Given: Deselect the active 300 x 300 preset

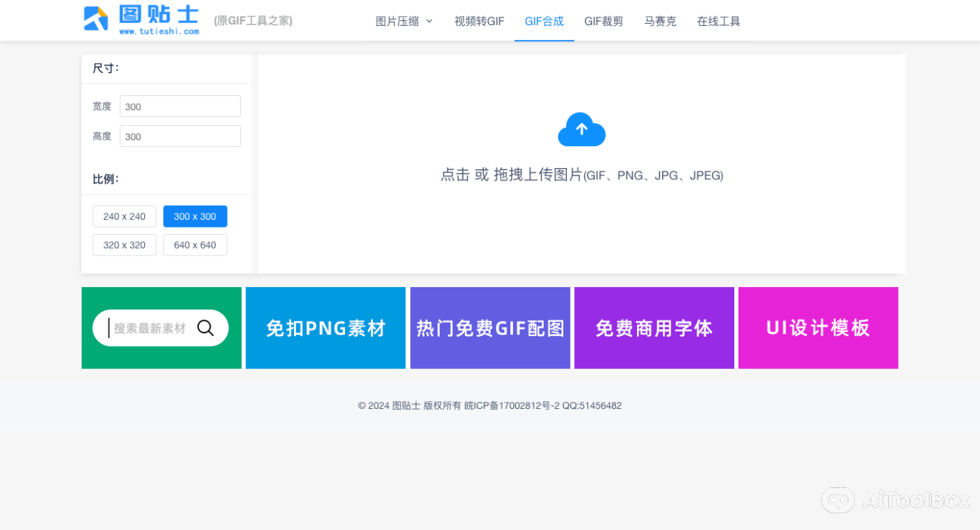Looking at the screenshot, I should pos(195,216).
